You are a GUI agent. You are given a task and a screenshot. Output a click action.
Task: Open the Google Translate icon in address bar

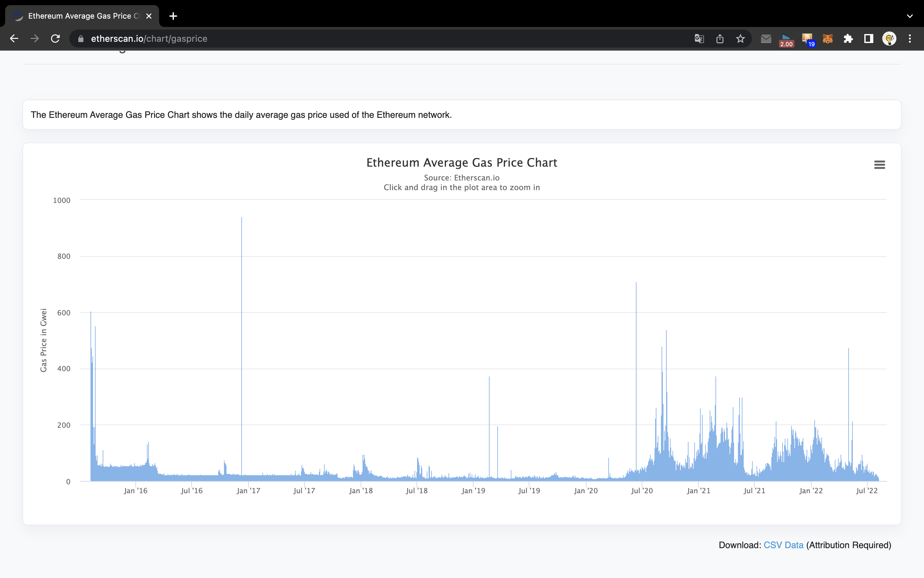(699, 39)
